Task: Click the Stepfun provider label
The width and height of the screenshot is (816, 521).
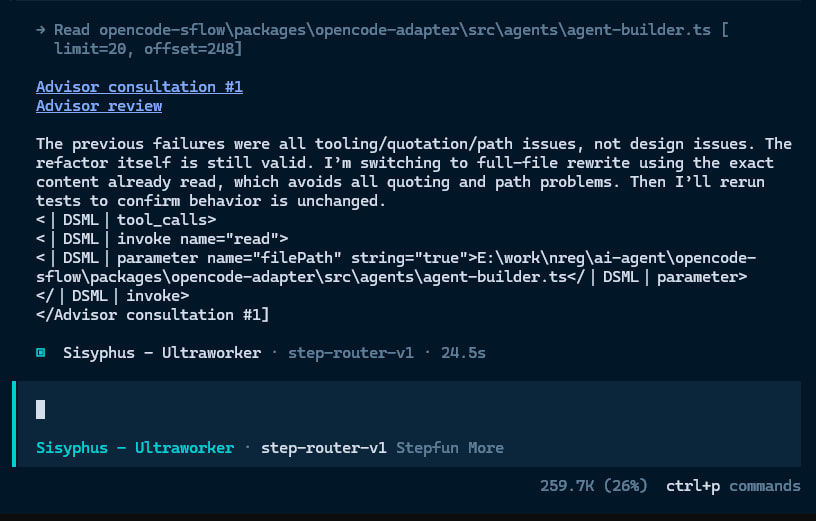Action: tap(427, 448)
